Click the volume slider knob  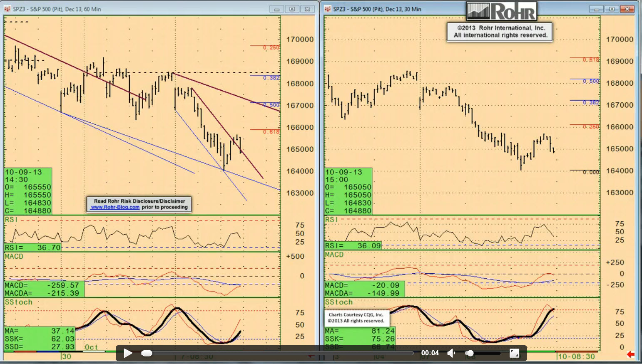click(470, 353)
